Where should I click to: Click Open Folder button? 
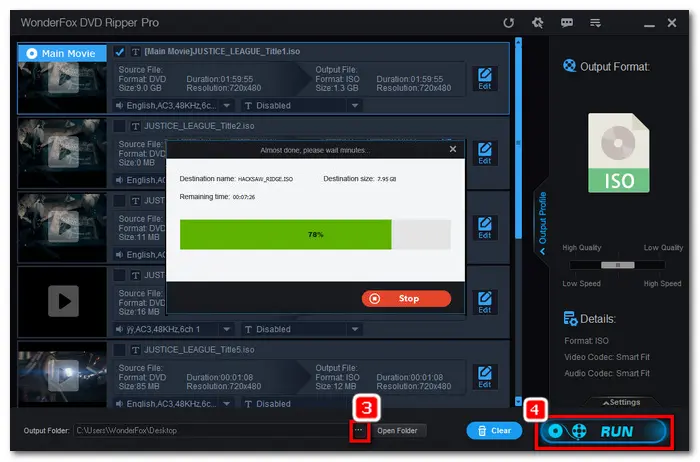pyautogui.click(x=397, y=431)
